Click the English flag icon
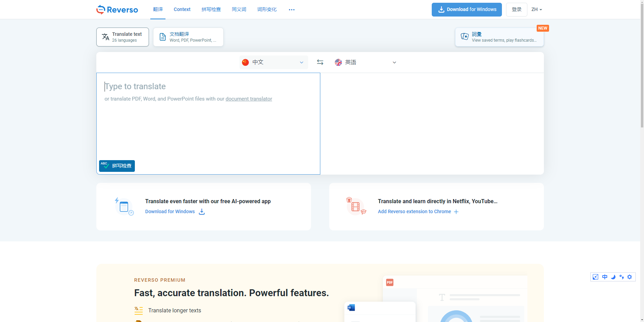Image resolution: width=644 pixels, height=322 pixels. pos(338,62)
